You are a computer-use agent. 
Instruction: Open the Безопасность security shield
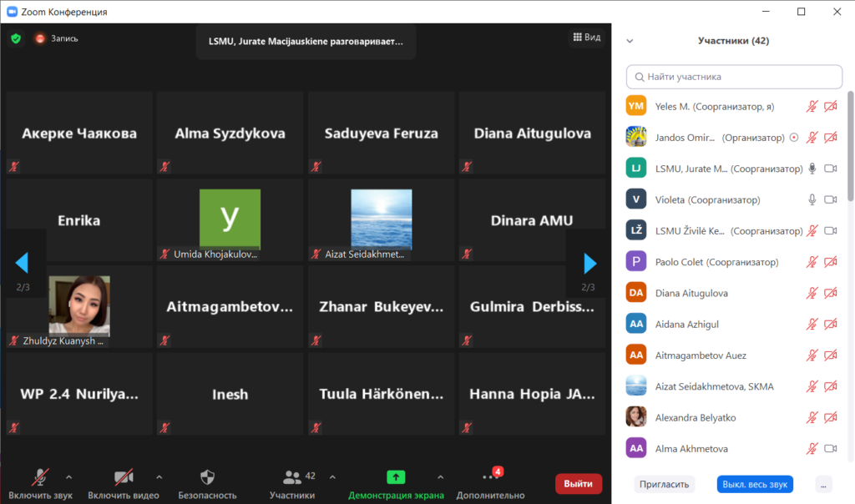207,478
